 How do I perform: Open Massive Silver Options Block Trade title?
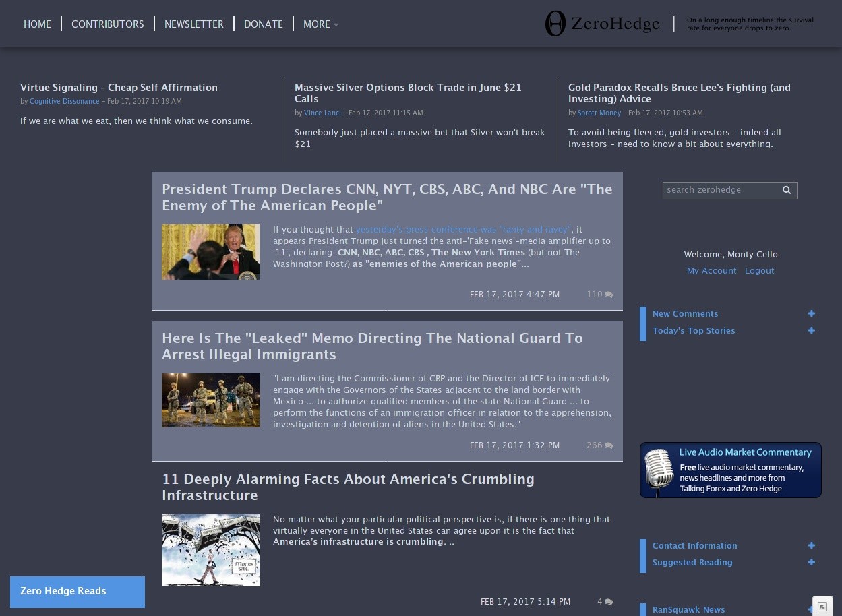tap(408, 93)
